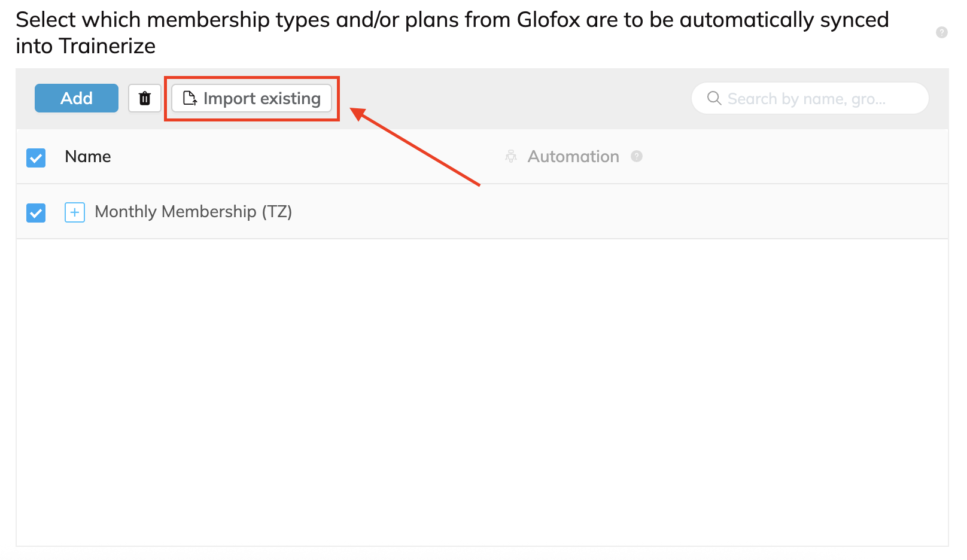The height and width of the screenshot is (560, 967).
Task: Click the document import icon
Action: pos(190,98)
